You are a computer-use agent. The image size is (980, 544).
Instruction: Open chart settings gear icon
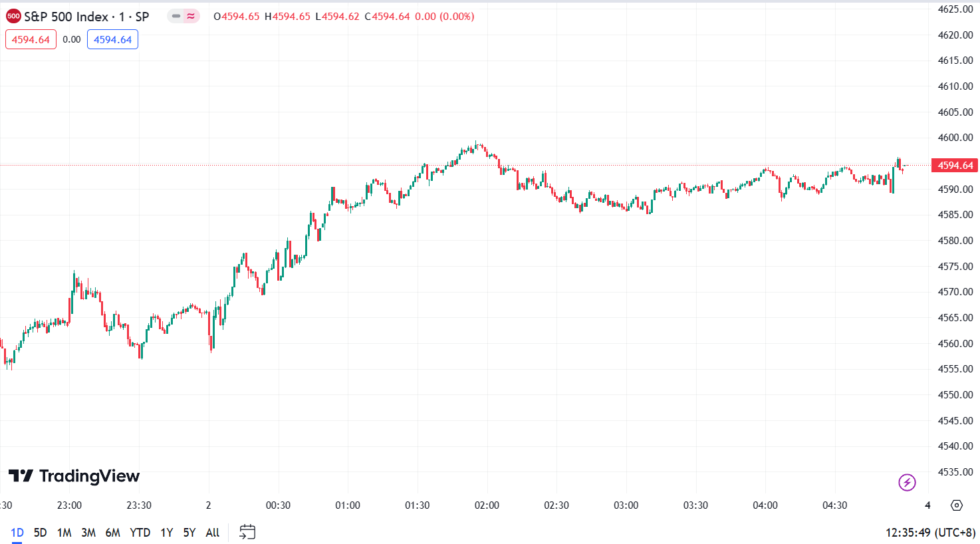click(956, 505)
